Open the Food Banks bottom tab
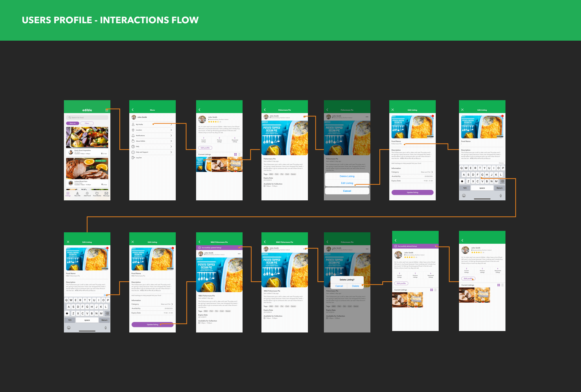Screen dimensions: 581x392 coord(97,194)
